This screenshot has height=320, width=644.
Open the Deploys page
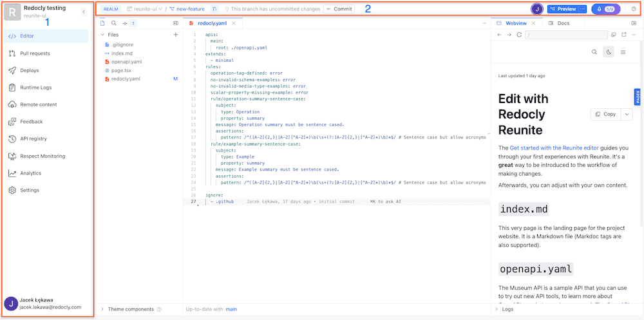[x=46, y=70]
